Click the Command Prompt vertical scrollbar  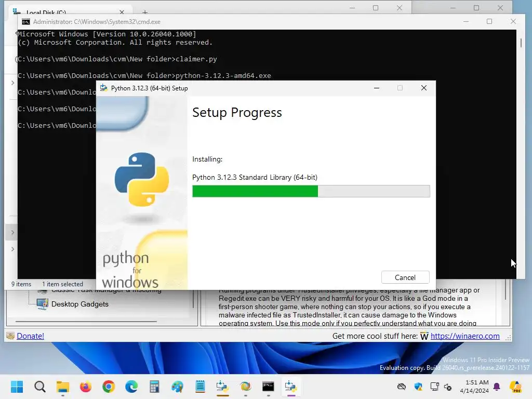[x=521, y=43]
